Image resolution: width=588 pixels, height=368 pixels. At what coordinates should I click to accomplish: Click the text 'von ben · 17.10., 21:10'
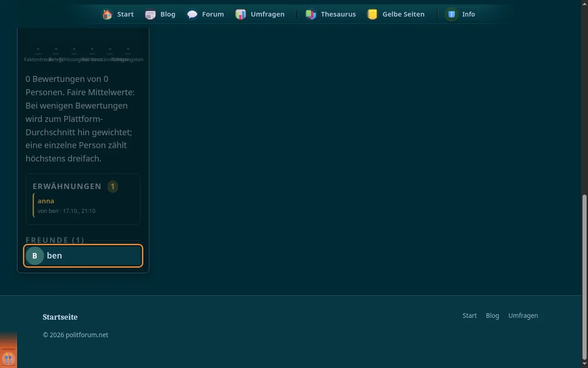67,211
